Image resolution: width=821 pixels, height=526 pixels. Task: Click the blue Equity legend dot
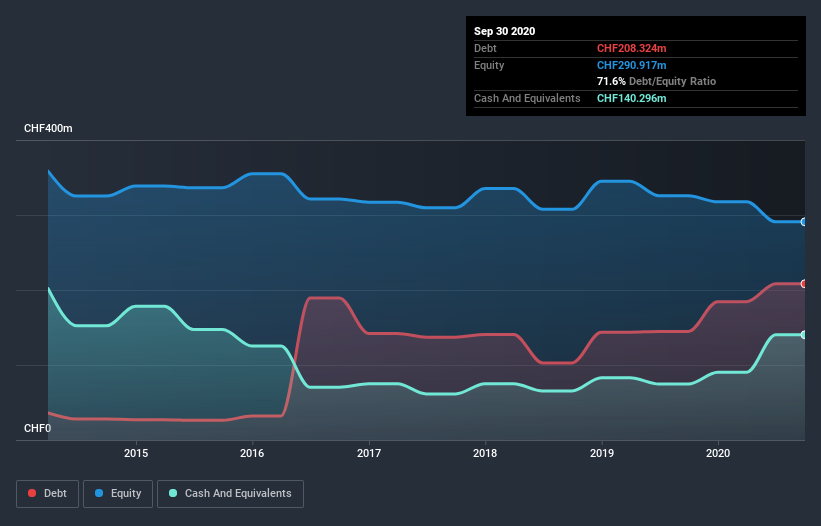click(x=98, y=493)
